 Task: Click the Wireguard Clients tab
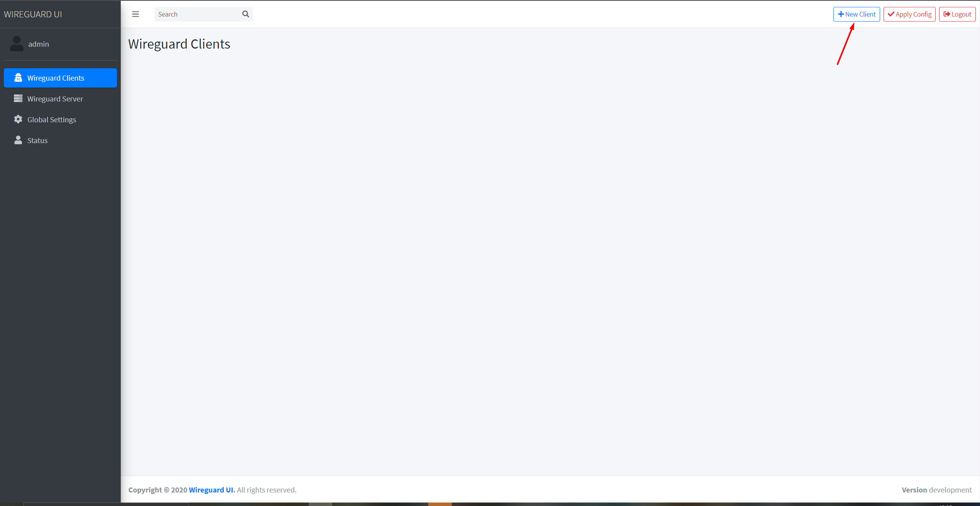click(61, 78)
